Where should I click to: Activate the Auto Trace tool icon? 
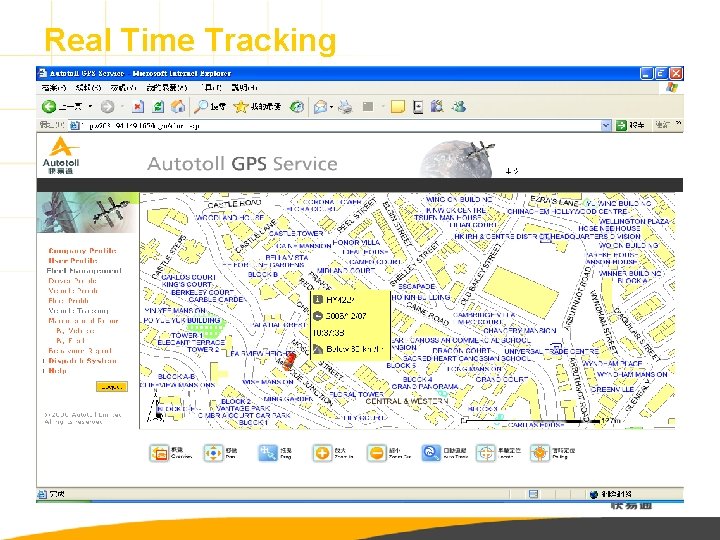coord(431,453)
